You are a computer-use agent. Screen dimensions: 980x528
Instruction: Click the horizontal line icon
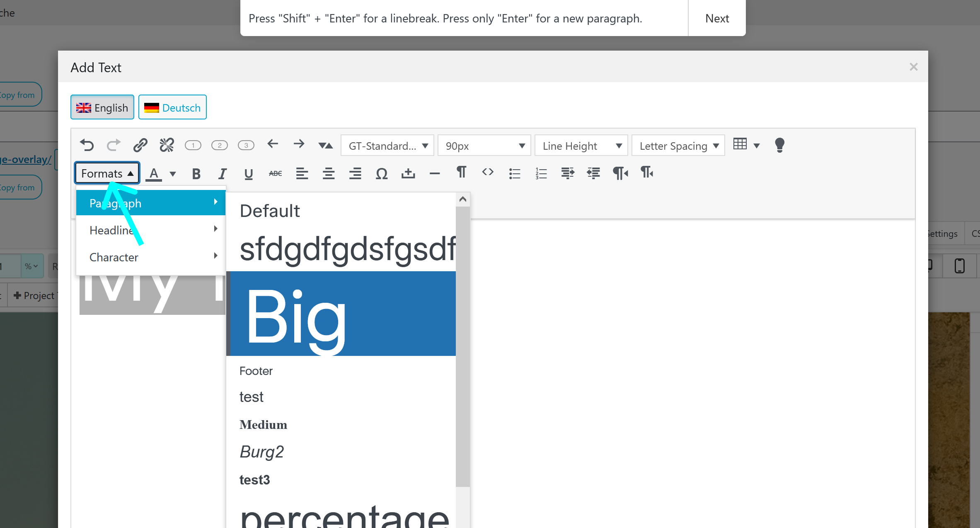point(434,173)
